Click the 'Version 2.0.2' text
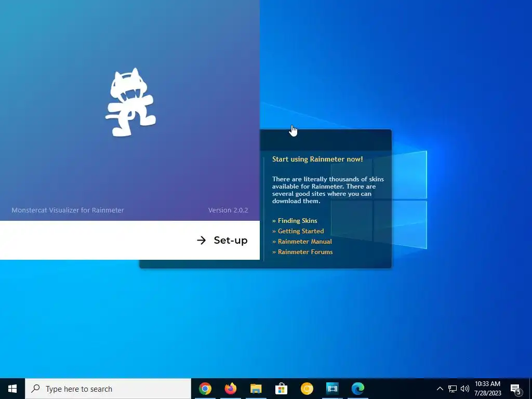The height and width of the screenshot is (399, 532). coord(228,210)
